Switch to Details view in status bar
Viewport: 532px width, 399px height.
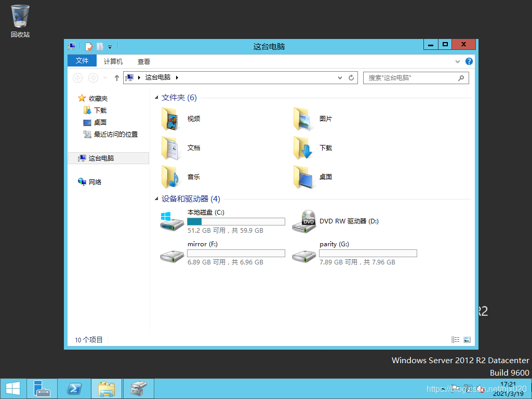(455, 340)
